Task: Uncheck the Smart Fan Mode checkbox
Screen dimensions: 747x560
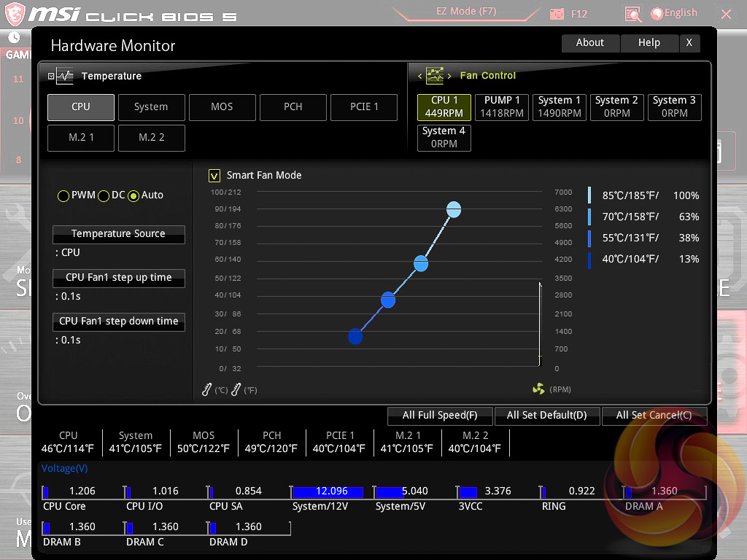Action: [214, 176]
